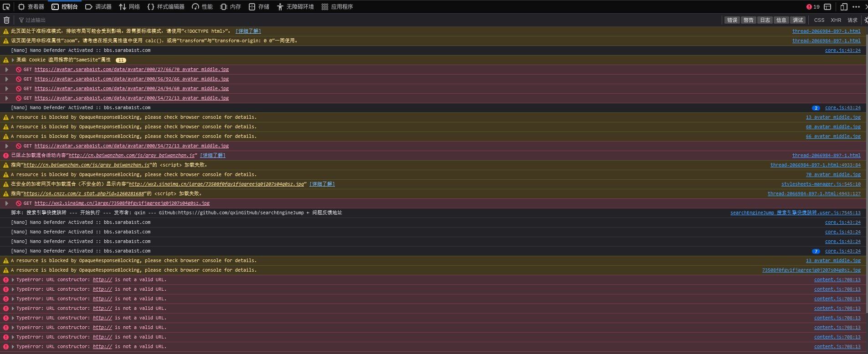
Task: Switch to 网络 network tab
Action: tap(130, 7)
